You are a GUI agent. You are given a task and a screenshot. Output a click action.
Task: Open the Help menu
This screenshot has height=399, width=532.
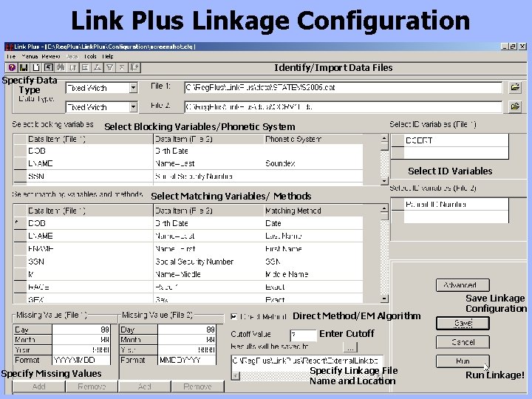pyautogui.click(x=108, y=56)
